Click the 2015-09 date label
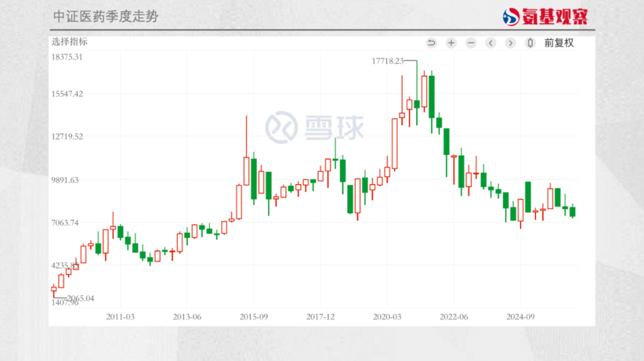This screenshot has width=644, height=361. pos(254,317)
